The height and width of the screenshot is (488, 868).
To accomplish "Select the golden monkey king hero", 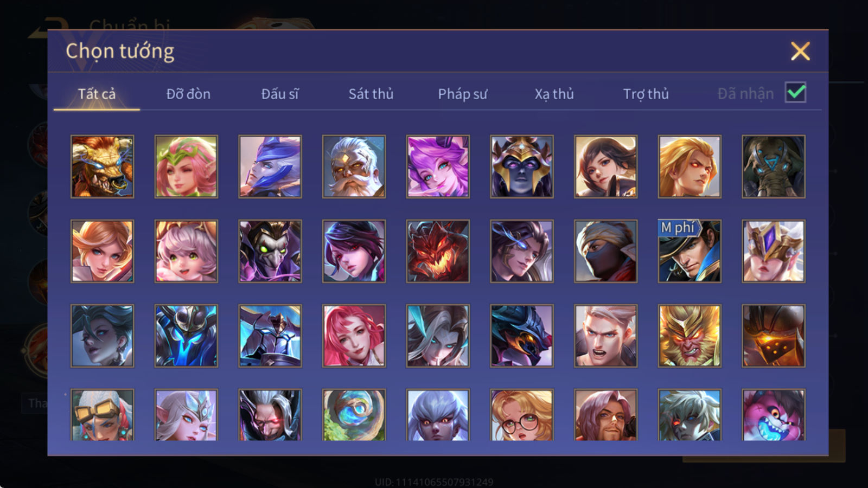I will click(690, 336).
